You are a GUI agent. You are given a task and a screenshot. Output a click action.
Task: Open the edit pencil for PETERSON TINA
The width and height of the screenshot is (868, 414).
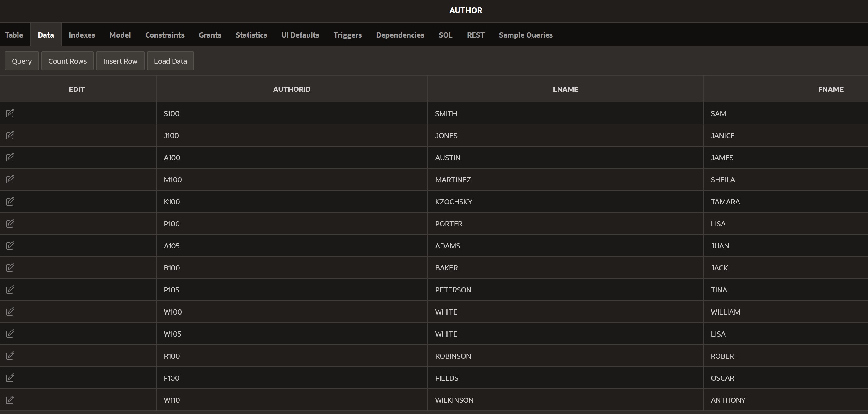point(10,290)
